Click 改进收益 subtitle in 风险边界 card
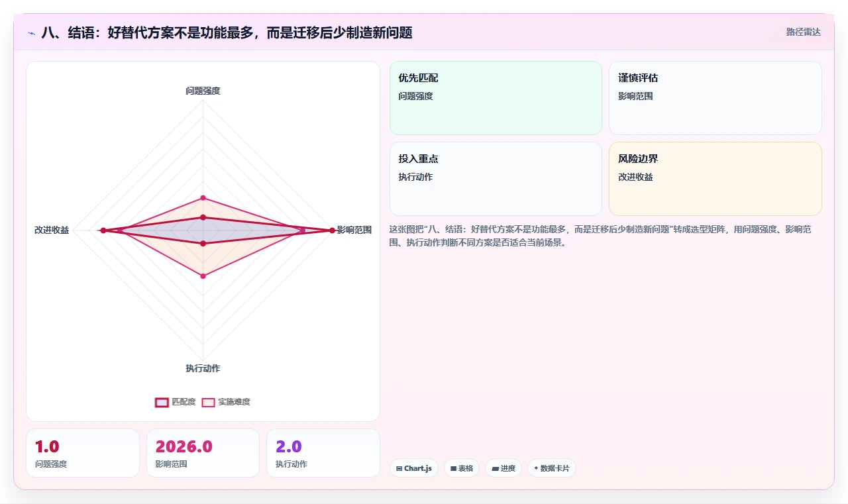The image size is (848, 504). pyautogui.click(x=635, y=177)
